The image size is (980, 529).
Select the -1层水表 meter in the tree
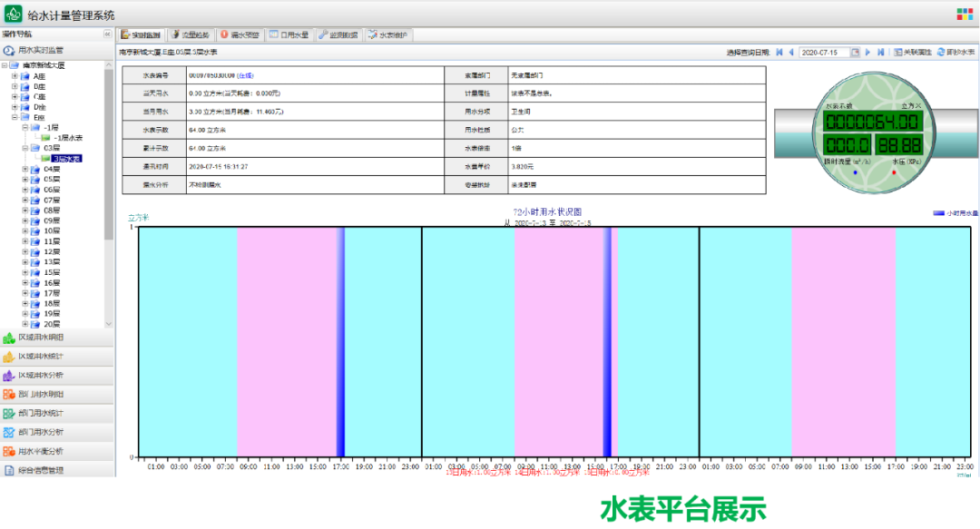66,138
